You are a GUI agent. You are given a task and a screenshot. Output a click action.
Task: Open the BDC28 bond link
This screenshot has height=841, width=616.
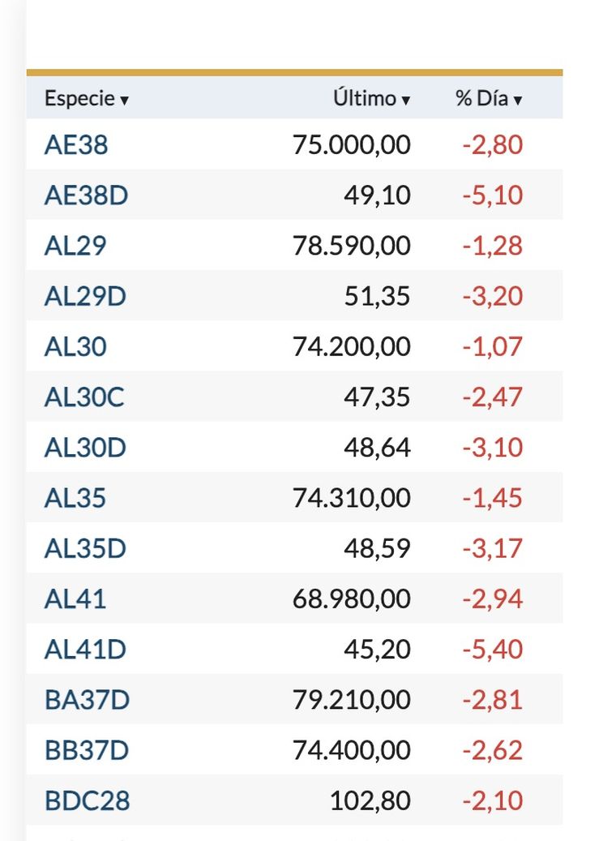[x=87, y=801]
